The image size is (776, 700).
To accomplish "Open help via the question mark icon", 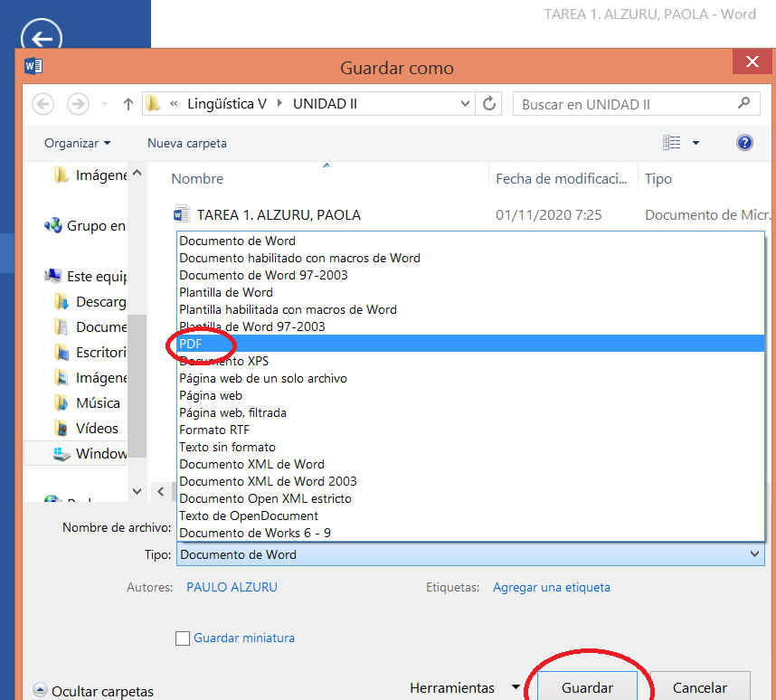I will (x=743, y=142).
